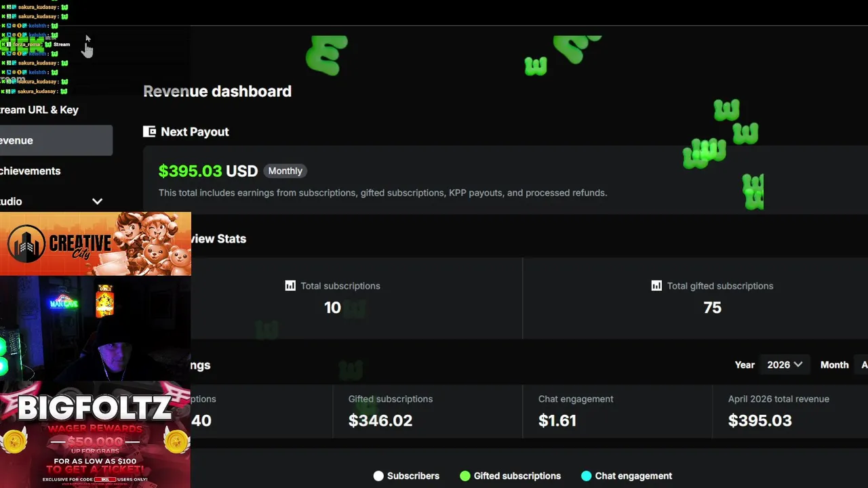Expand the sidebar section using its chevron arrow

click(97, 201)
